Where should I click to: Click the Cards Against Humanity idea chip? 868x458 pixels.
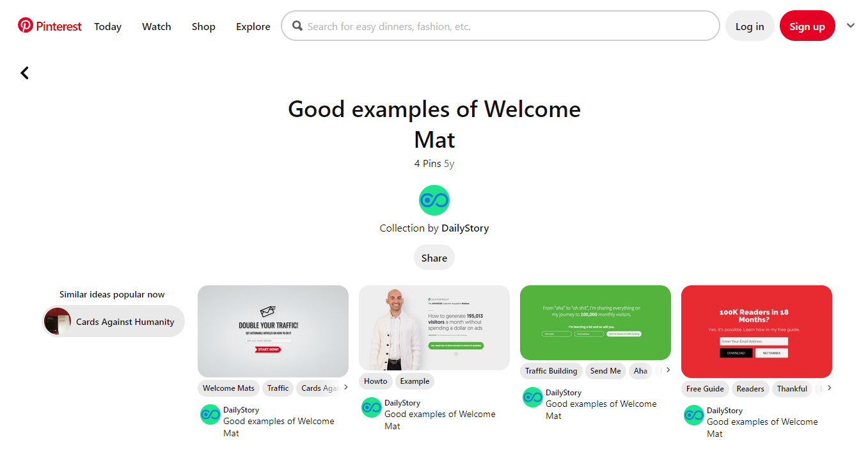coord(113,320)
